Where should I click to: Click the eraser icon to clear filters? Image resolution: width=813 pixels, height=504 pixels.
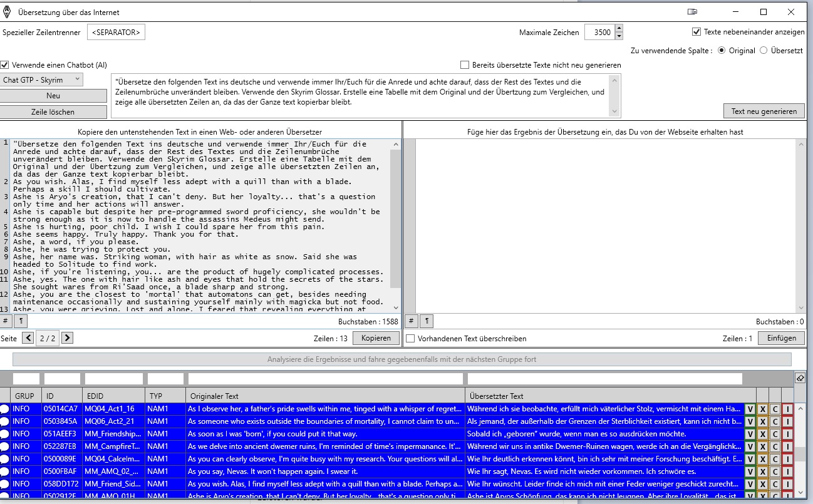click(800, 378)
